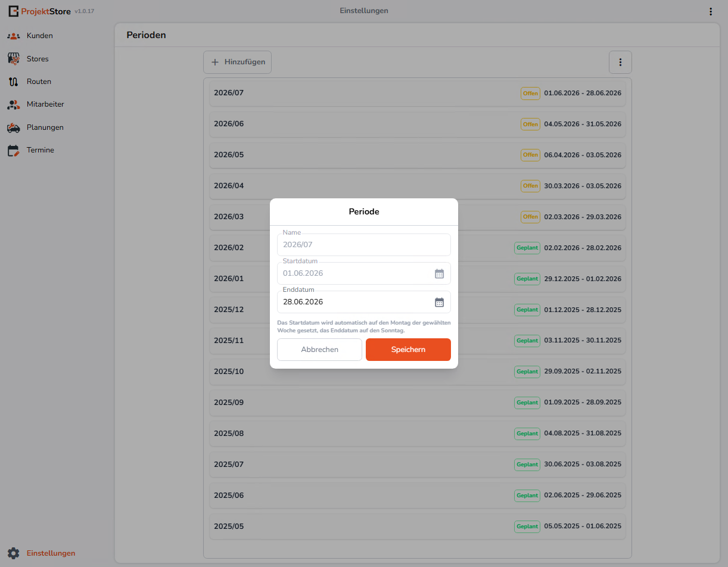Cancel the dialog with Abbrechen
The height and width of the screenshot is (567, 728).
[x=319, y=350]
